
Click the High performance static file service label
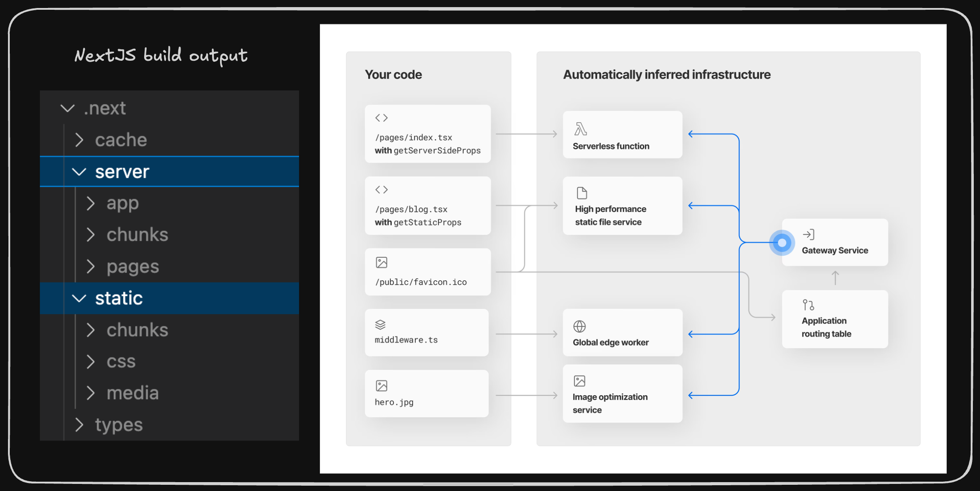[610, 216]
